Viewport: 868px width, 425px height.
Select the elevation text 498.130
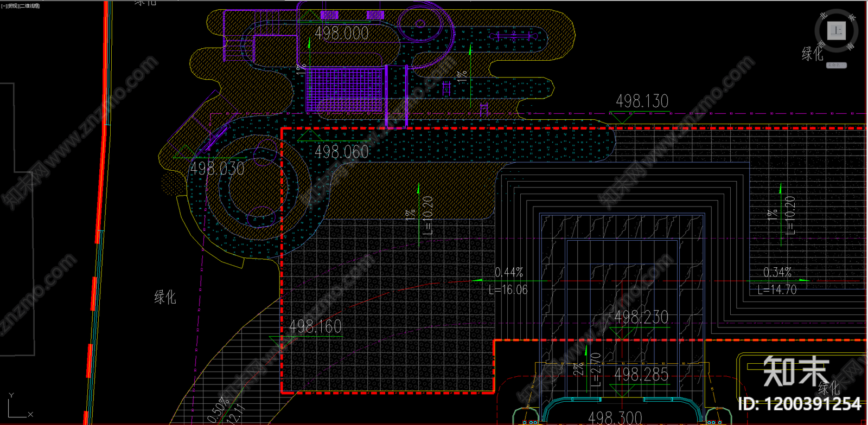(642, 101)
